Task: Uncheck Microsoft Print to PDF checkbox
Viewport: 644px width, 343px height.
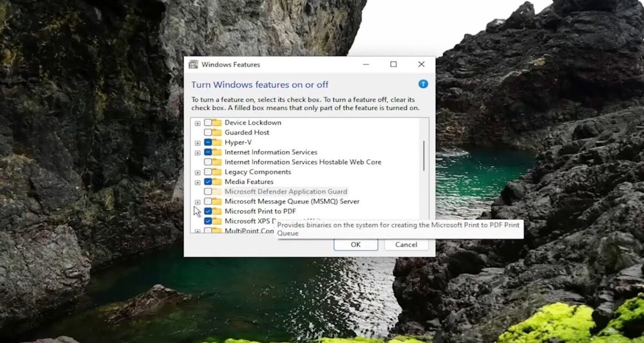Action: pyautogui.click(x=208, y=211)
